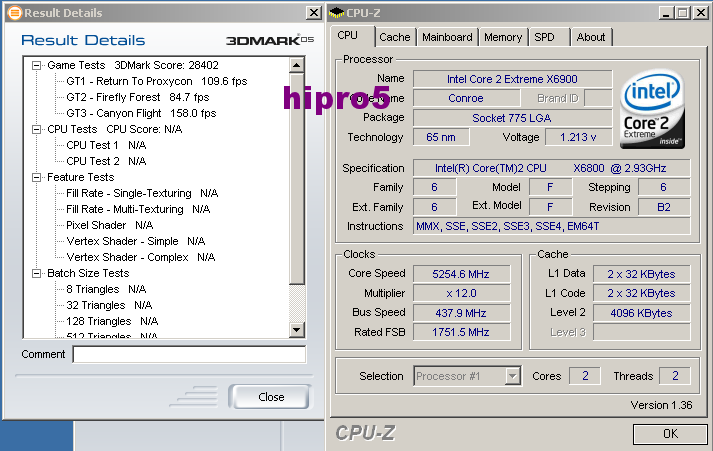This screenshot has height=451, width=713.
Task: Go to the About tab
Action: click(591, 37)
